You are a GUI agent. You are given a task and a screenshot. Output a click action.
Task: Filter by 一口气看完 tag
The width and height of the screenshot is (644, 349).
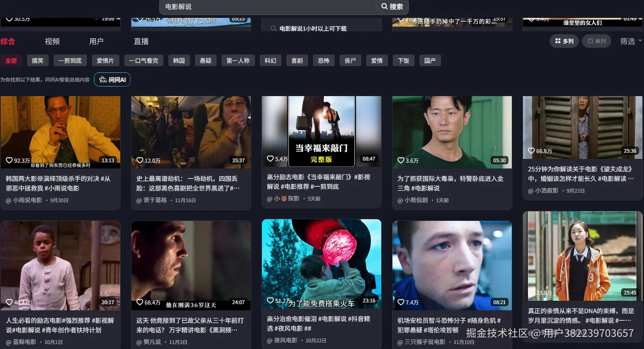tap(144, 60)
